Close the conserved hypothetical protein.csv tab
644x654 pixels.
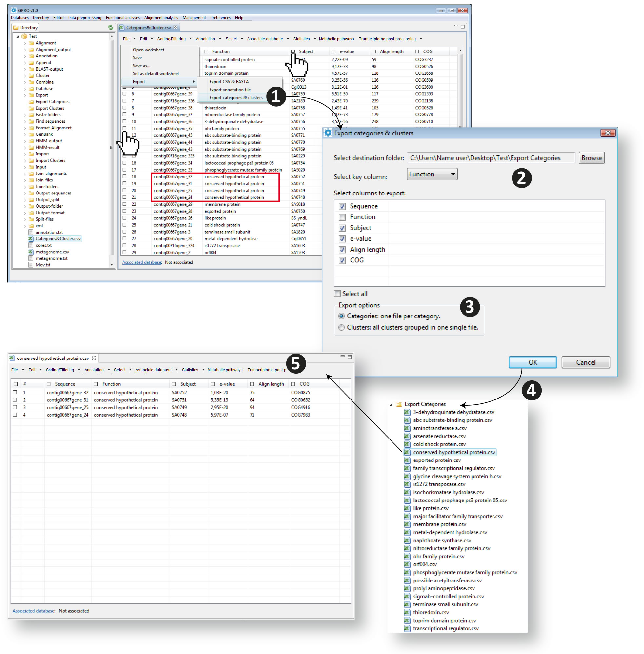94,358
